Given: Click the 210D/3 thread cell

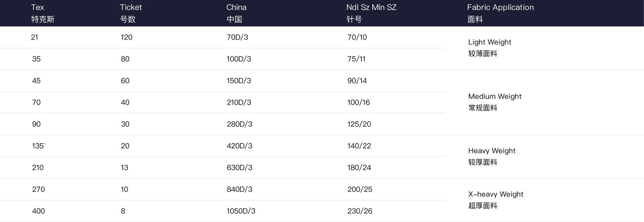Looking at the screenshot, I should point(239,103).
